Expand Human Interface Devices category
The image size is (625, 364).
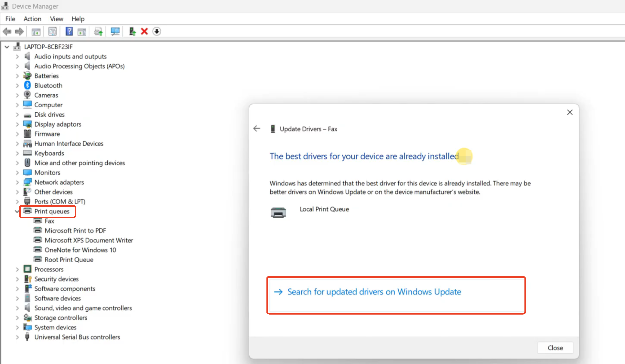point(17,144)
